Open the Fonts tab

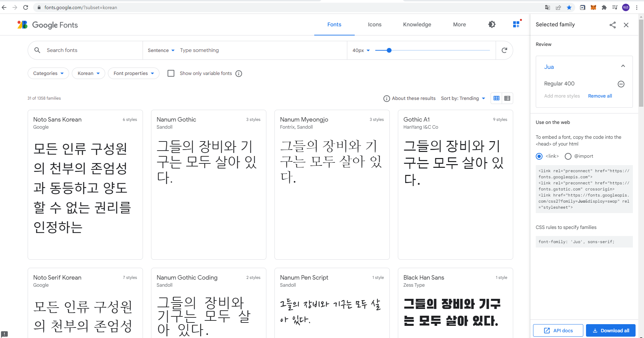pyautogui.click(x=334, y=25)
